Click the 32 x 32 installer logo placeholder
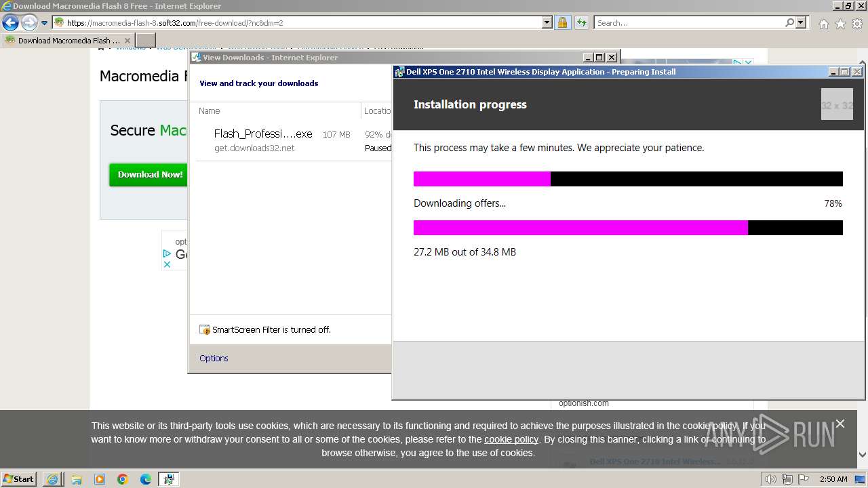This screenshot has width=868, height=488. (837, 104)
